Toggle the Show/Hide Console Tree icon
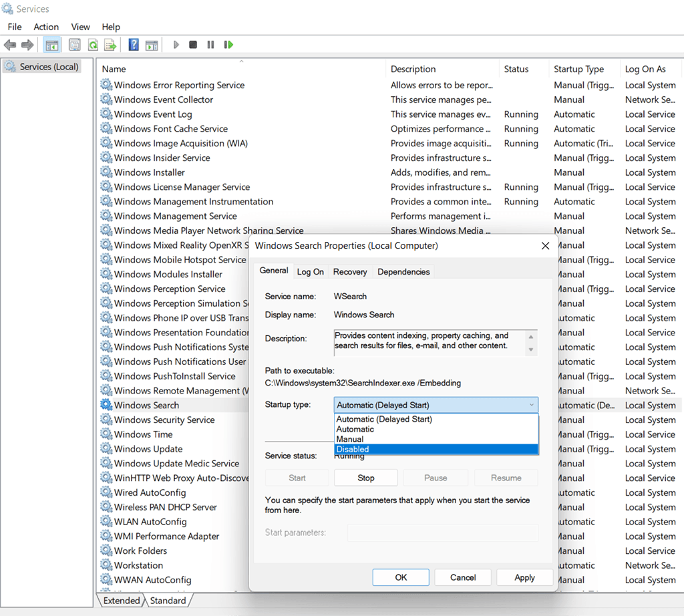The image size is (684, 616). click(x=52, y=45)
